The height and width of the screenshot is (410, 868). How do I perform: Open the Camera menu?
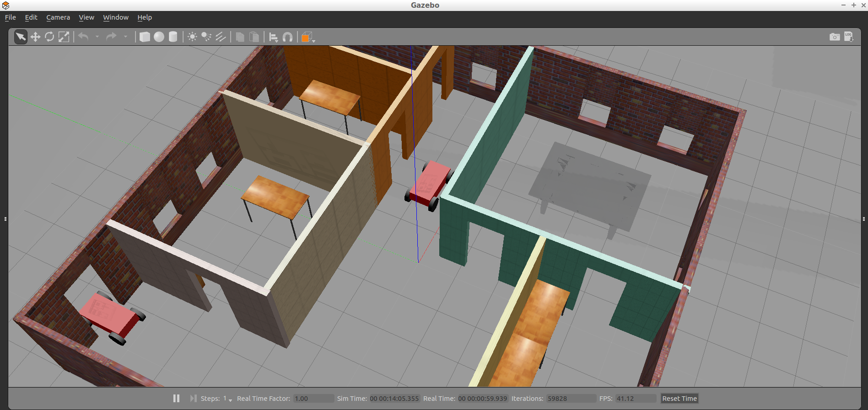pyautogui.click(x=58, y=17)
